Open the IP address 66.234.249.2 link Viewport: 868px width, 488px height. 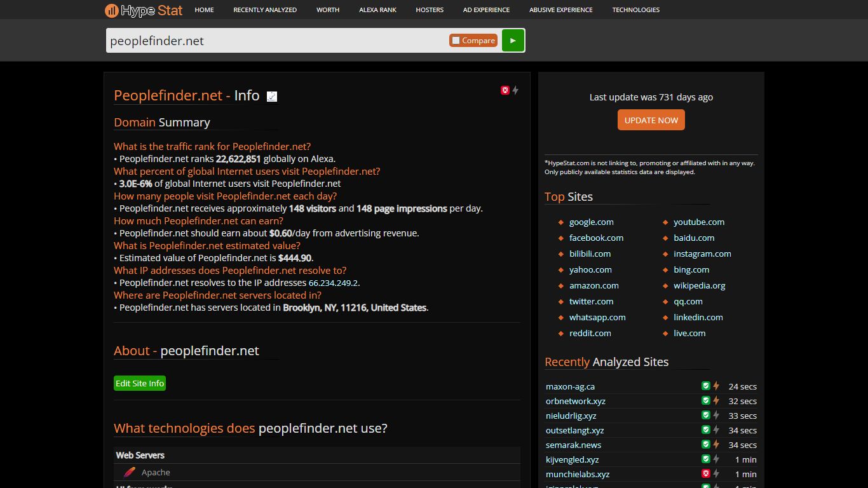[x=334, y=283]
